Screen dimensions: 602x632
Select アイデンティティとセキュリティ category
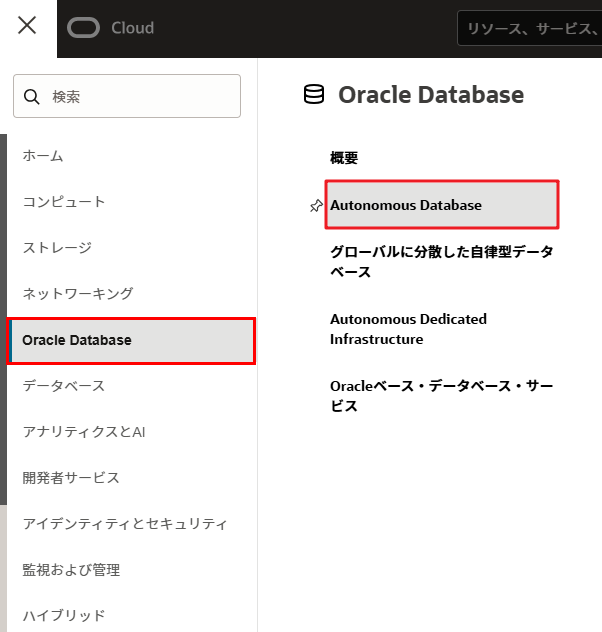(x=125, y=524)
